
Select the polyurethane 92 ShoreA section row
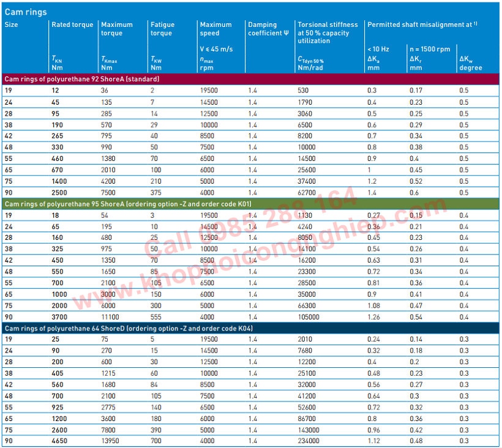tap(82, 79)
